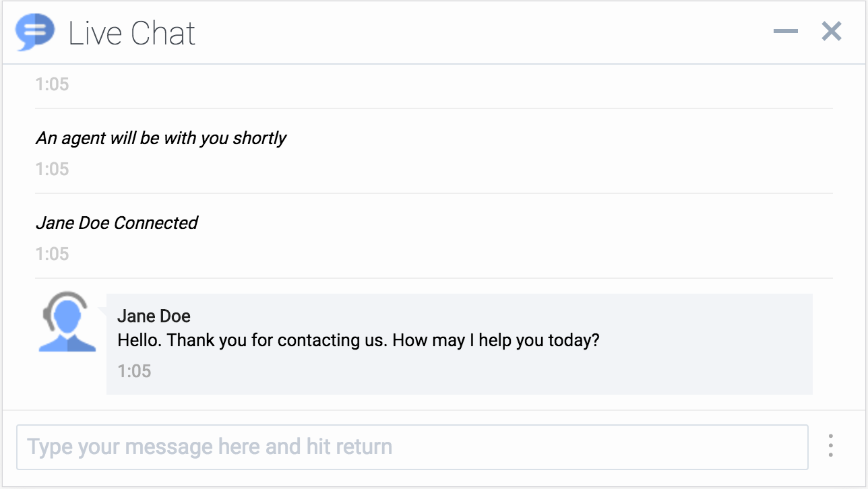
Task: Click the divider line above Jane Doe Connected
Action: point(433,193)
